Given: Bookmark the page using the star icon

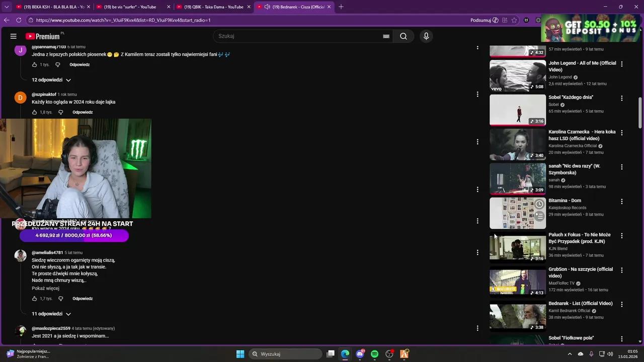Looking at the screenshot, I should pyautogui.click(x=515, y=20).
